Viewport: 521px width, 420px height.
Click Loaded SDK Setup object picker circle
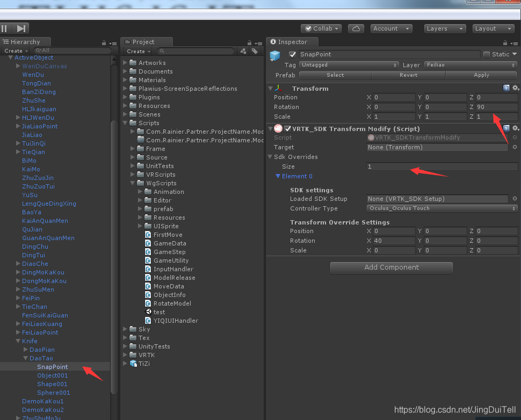515,198
